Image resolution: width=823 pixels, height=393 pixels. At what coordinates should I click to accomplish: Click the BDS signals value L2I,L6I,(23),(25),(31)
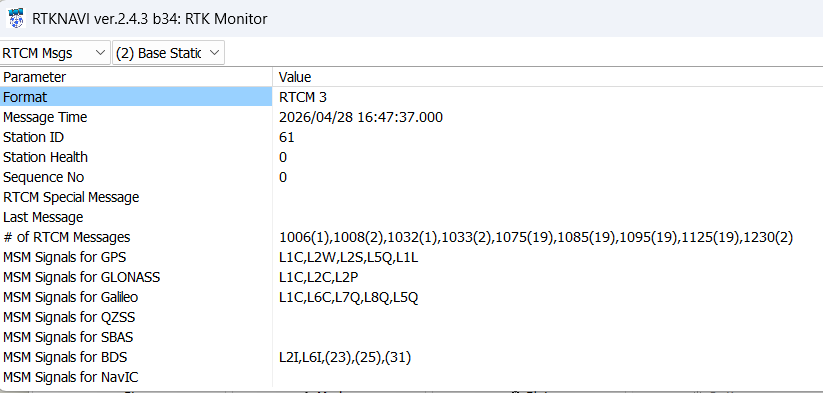[x=345, y=357]
